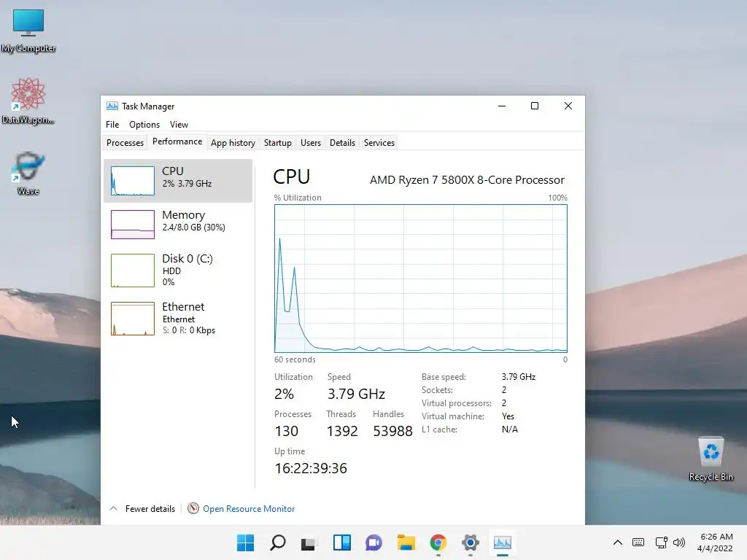Switch to the Processes tab
The width and height of the screenshot is (747, 560).
125,143
